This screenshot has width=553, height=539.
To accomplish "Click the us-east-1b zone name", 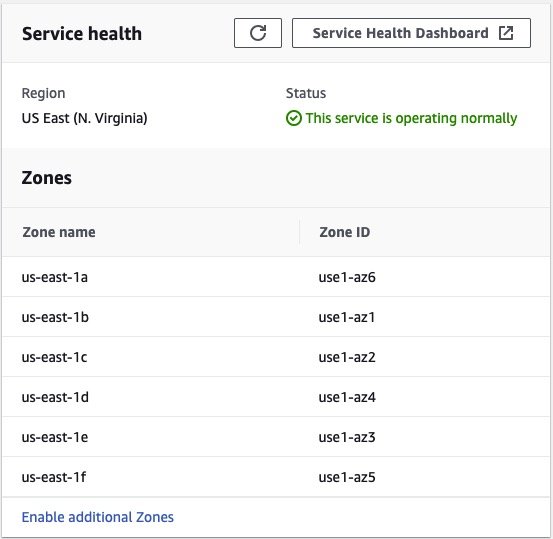I will point(55,317).
